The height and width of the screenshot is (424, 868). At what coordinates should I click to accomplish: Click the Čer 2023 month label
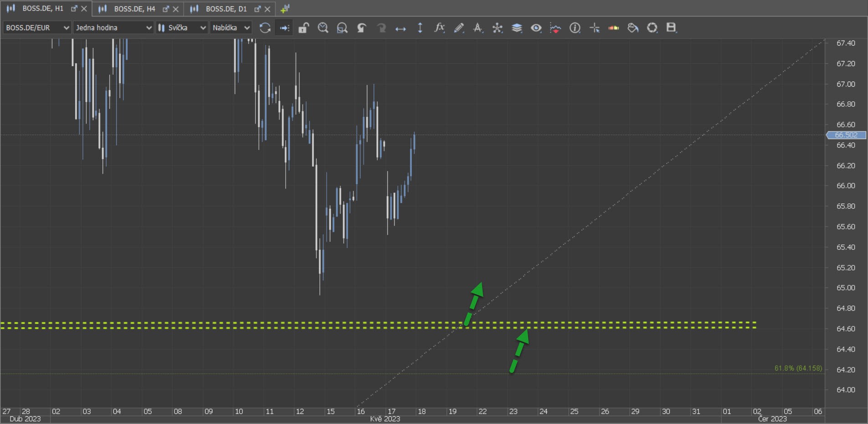[772, 419]
